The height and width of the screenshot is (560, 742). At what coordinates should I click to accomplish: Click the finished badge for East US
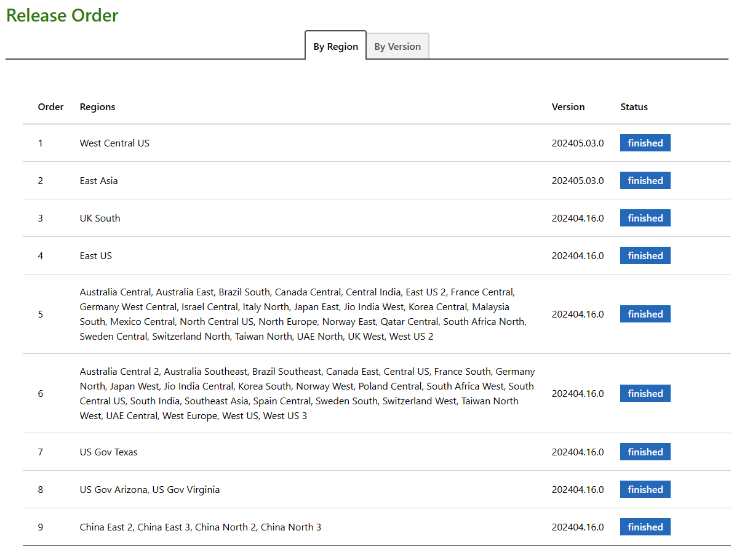(x=645, y=255)
